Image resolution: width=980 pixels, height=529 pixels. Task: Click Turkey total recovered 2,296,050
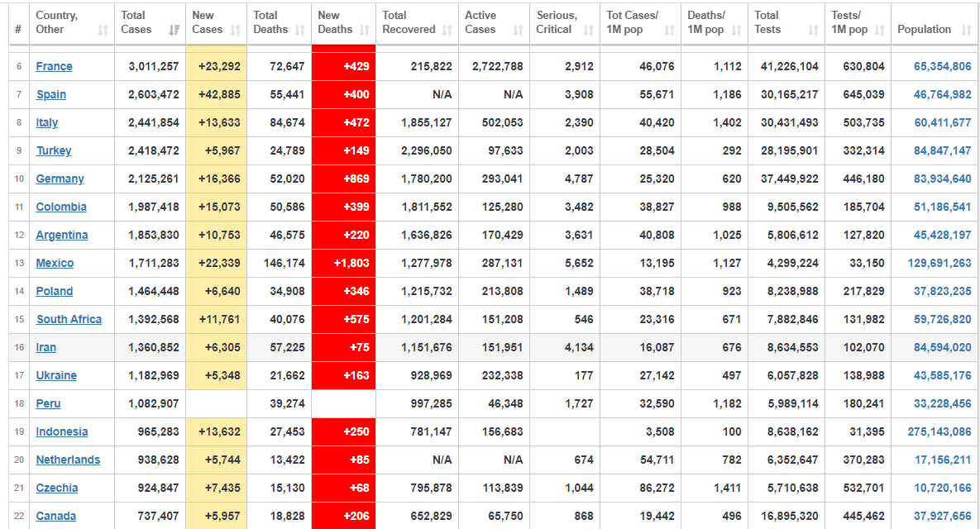point(426,150)
